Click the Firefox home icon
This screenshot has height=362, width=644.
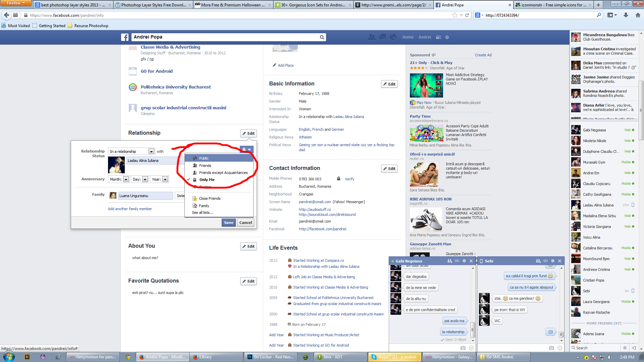638,15
